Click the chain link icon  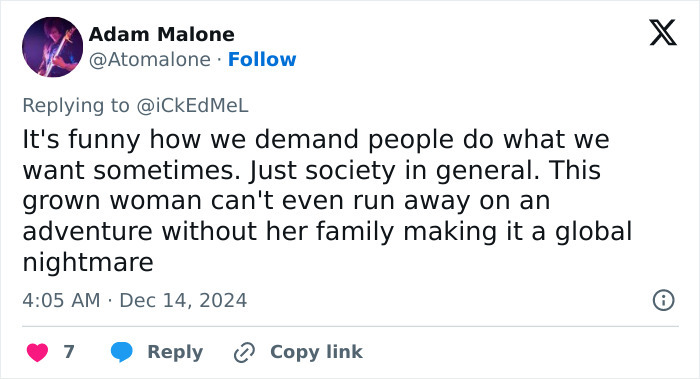click(244, 352)
